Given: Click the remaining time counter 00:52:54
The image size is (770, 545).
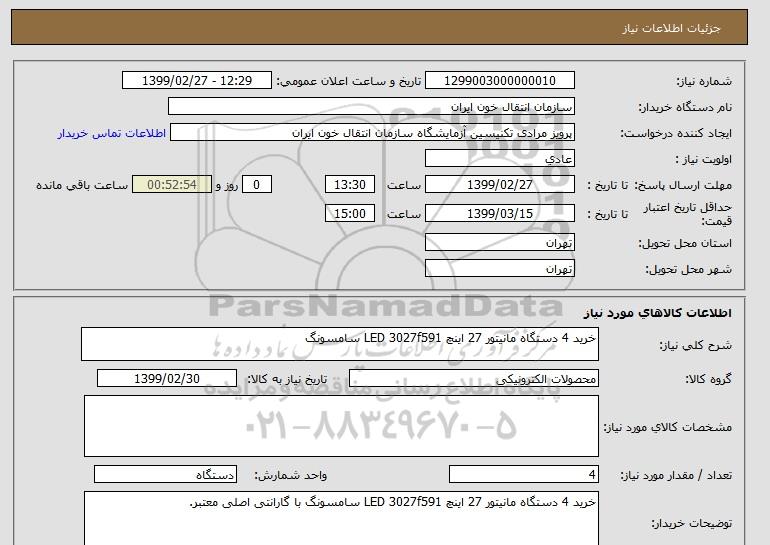Looking at the screenshot, I should click(172, 185).
